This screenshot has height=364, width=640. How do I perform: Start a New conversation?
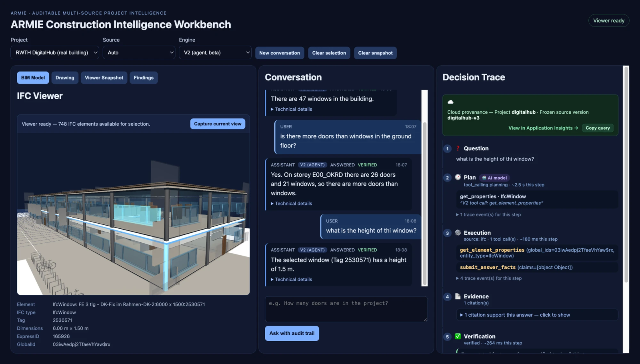[x=280, y=53]
